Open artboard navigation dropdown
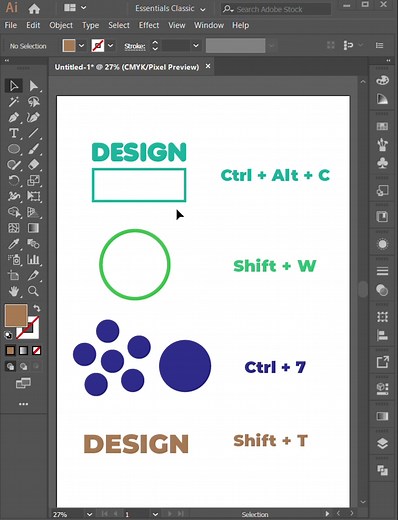 (x=155, y=514)
